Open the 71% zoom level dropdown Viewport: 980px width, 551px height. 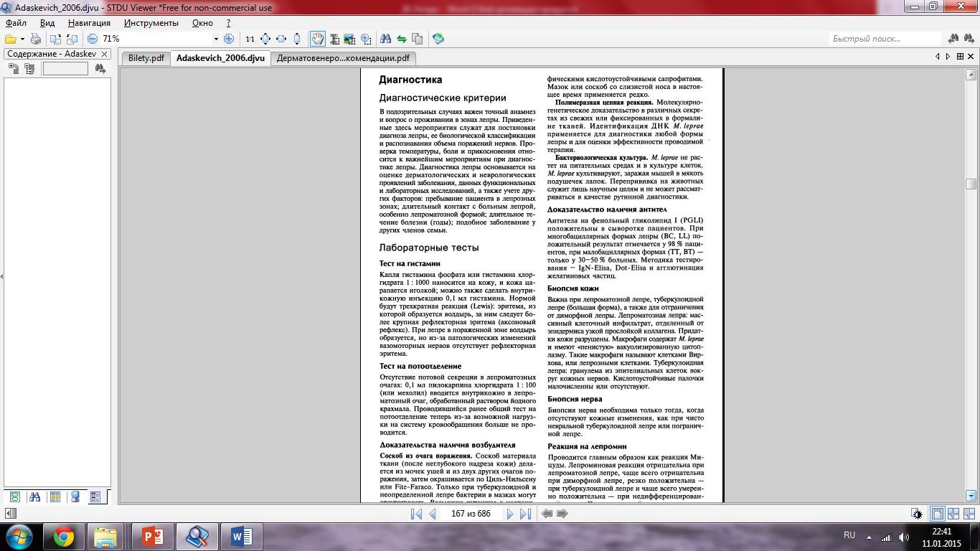(216, 39)
